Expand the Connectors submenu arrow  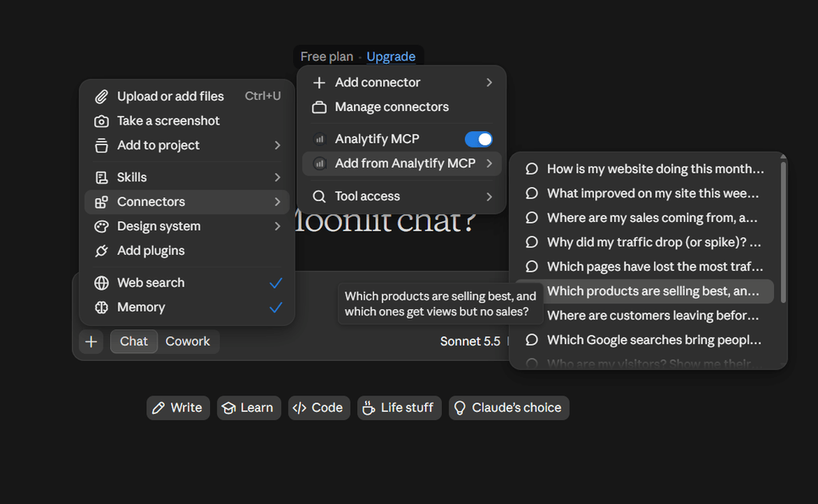pyautogui.click(x=277, y=202)
